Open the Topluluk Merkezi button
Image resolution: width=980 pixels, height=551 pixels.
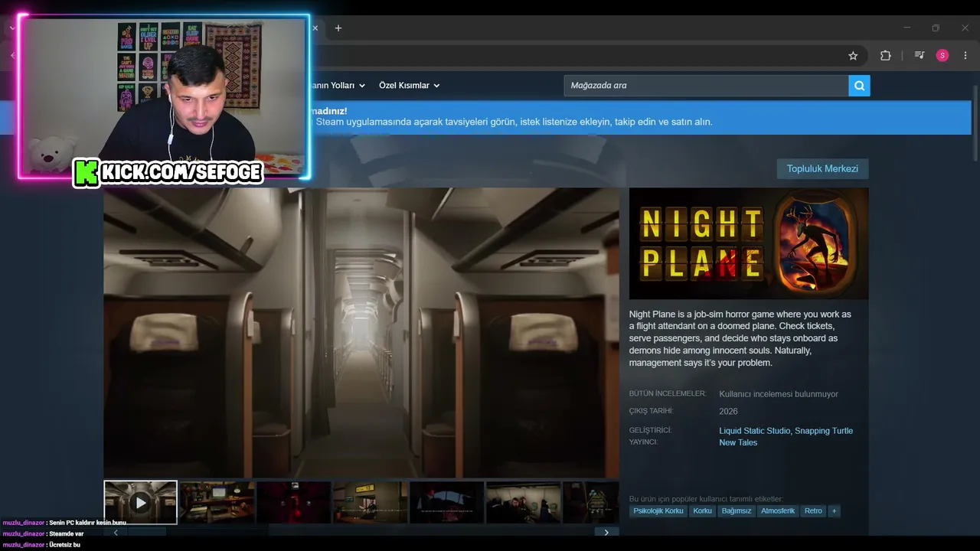click(822, 169)
